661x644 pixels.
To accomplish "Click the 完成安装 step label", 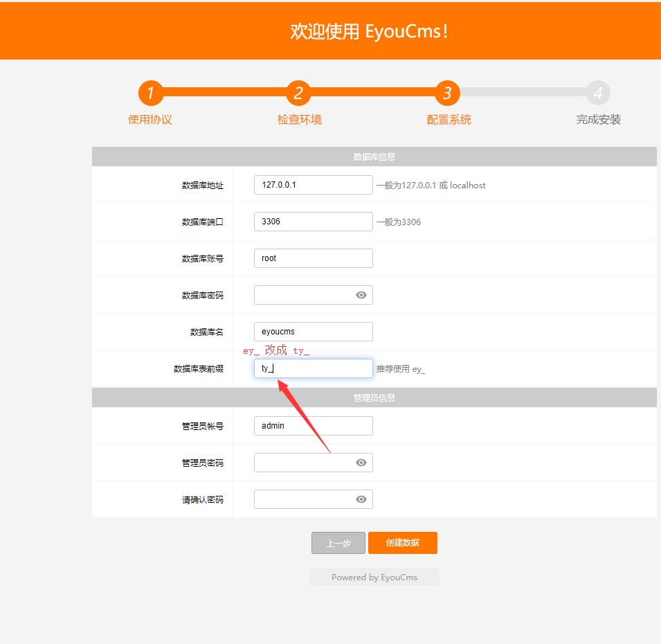I will coord(598,119).
